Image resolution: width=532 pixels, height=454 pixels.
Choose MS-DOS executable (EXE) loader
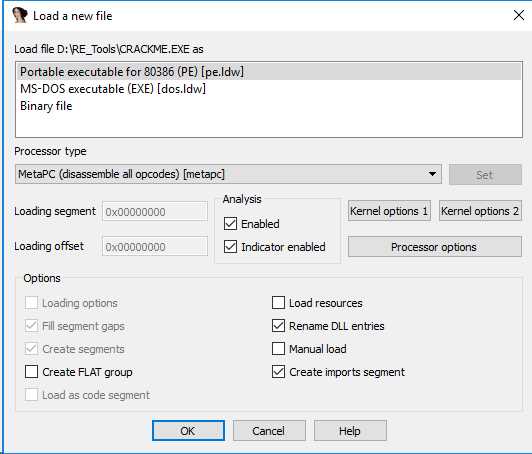269,89
